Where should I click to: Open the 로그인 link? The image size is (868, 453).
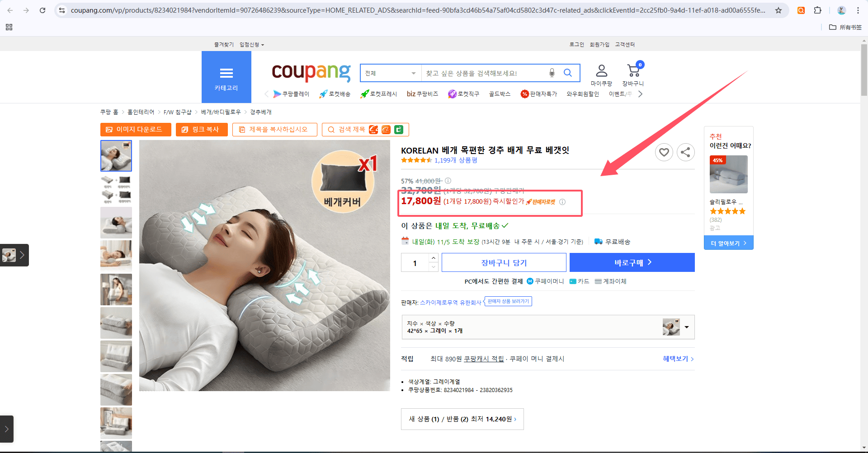pos(576,45)
